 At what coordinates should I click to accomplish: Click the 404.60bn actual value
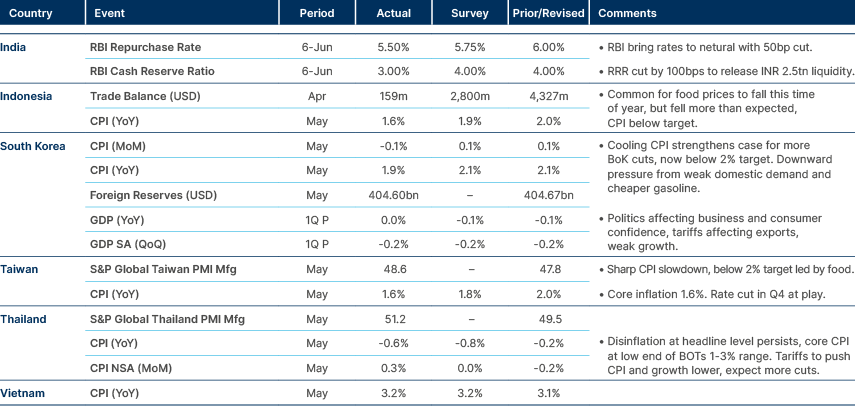pos(393,195)
